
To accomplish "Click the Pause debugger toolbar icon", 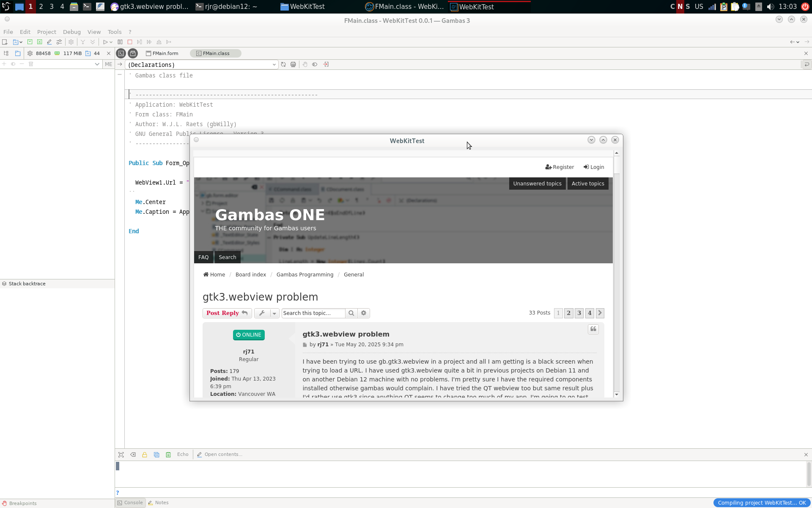I will [120, 42].
